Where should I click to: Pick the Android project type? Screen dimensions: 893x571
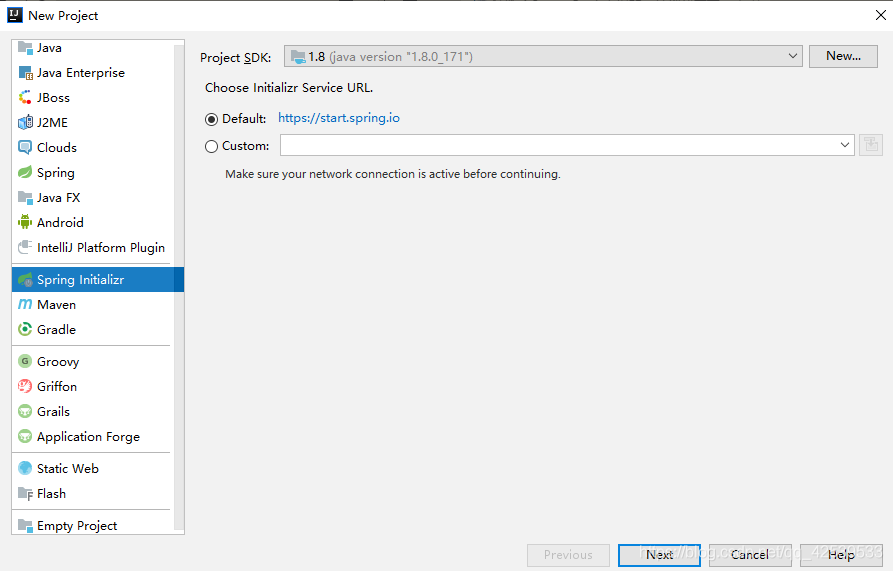[x=92, y=223]
